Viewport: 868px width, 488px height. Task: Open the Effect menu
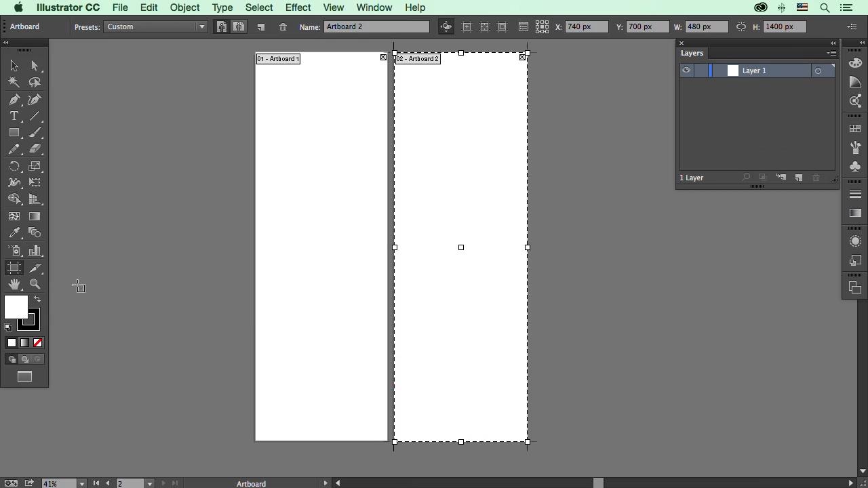[298, 7]
